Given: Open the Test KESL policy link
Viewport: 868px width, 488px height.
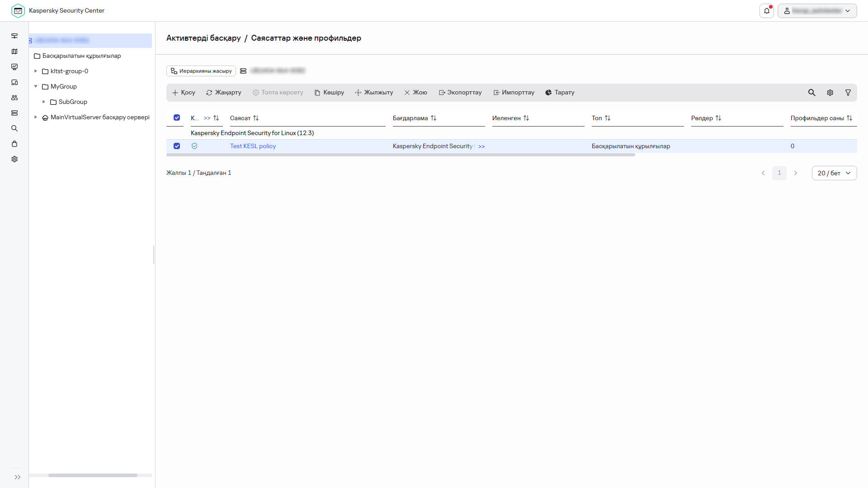Looking at the screenshot, I should 253,146.
